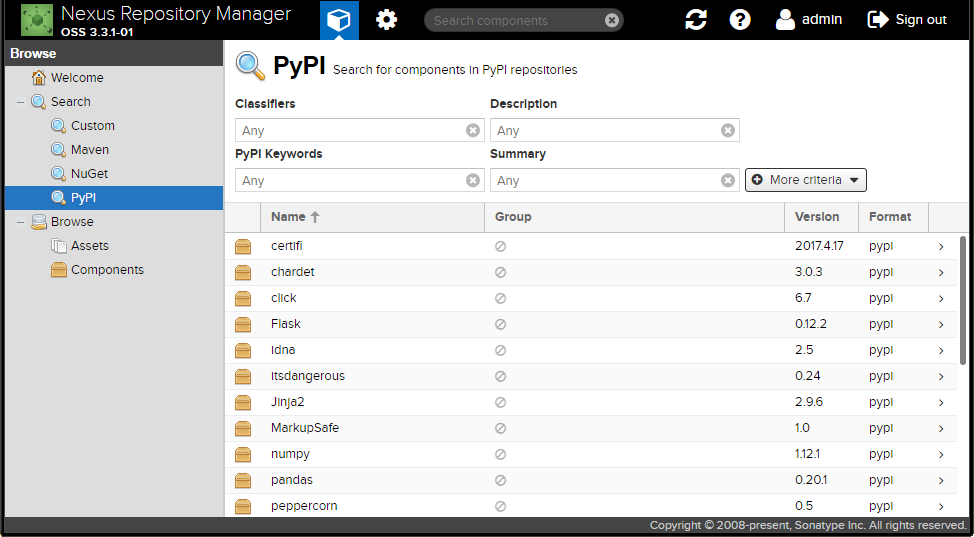The image size is (974, 537).
Task: Expand the certifi row arrow
Action: pos(941,247)
